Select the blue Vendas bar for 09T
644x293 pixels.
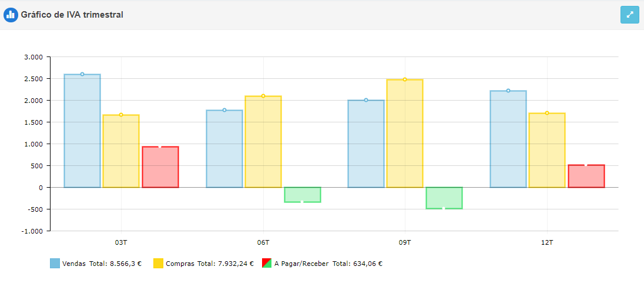coord(366,144)
